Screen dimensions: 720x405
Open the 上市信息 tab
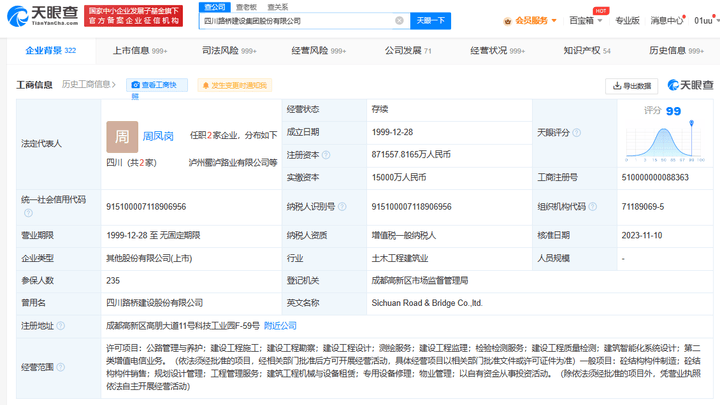click(x=140, y=51)
